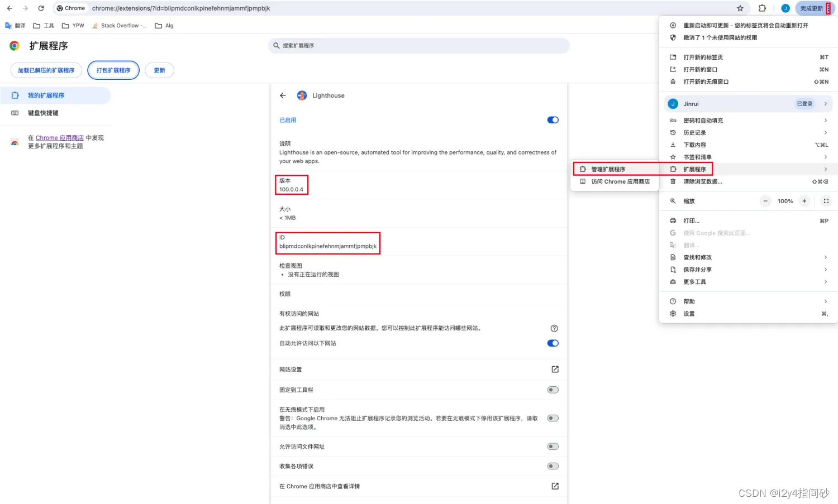
Task: Select 打开新的标签页 menu item
Action: (749, 57)
